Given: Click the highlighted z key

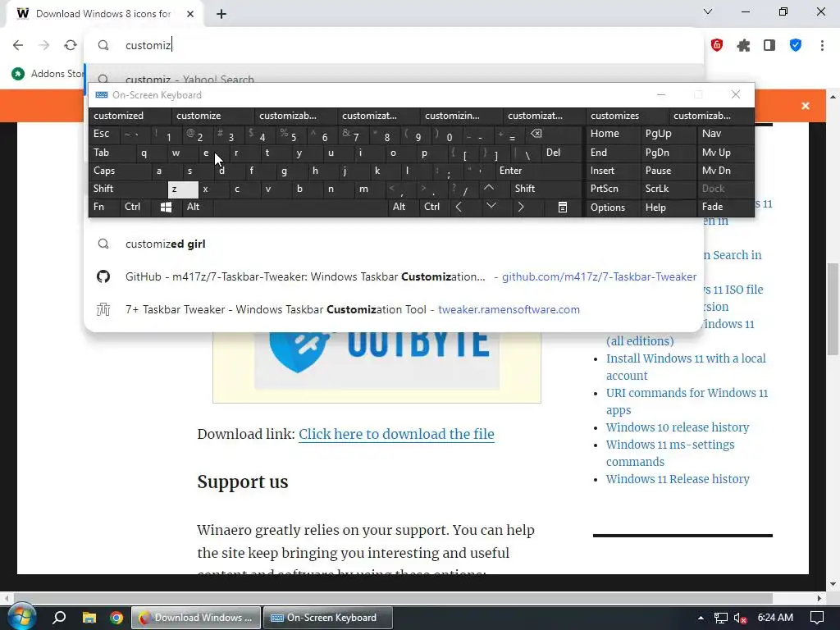Looking at the screenshot, I should (x=183, y=189).
